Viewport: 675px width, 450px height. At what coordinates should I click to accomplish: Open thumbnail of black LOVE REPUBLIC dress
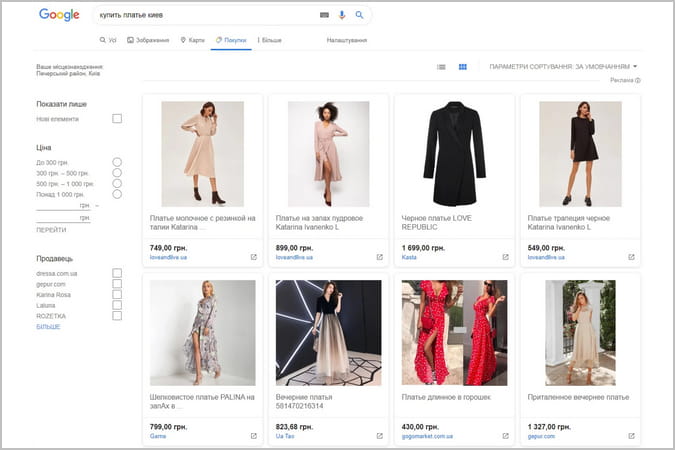[x=454, y=154]
